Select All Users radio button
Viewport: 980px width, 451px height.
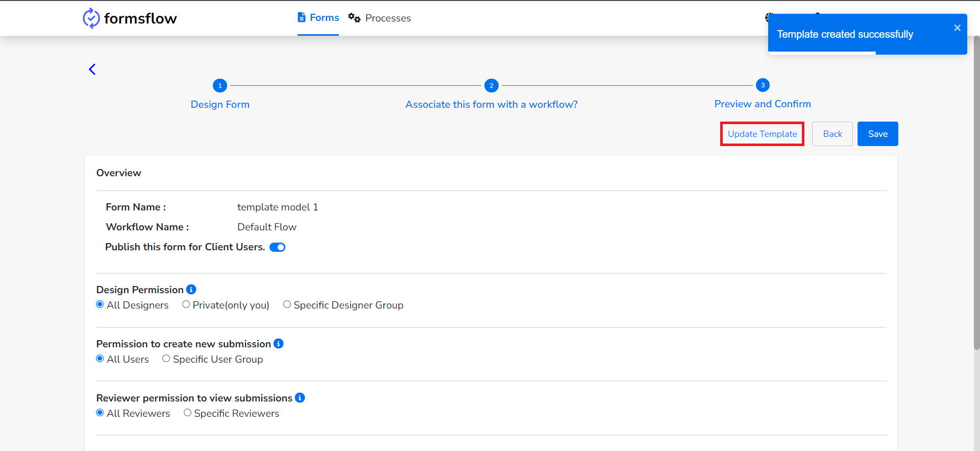pyautogui.click(x=100, y=359)
